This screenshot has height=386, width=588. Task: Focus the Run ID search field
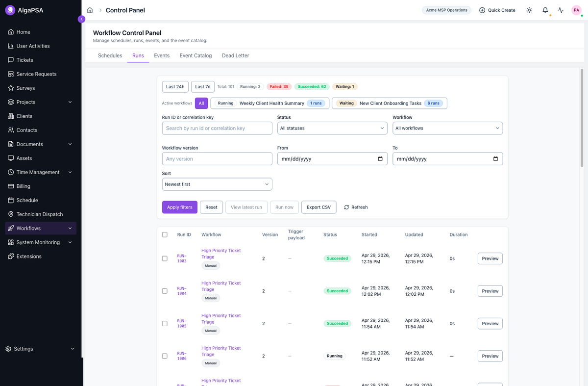pos(217,128)
